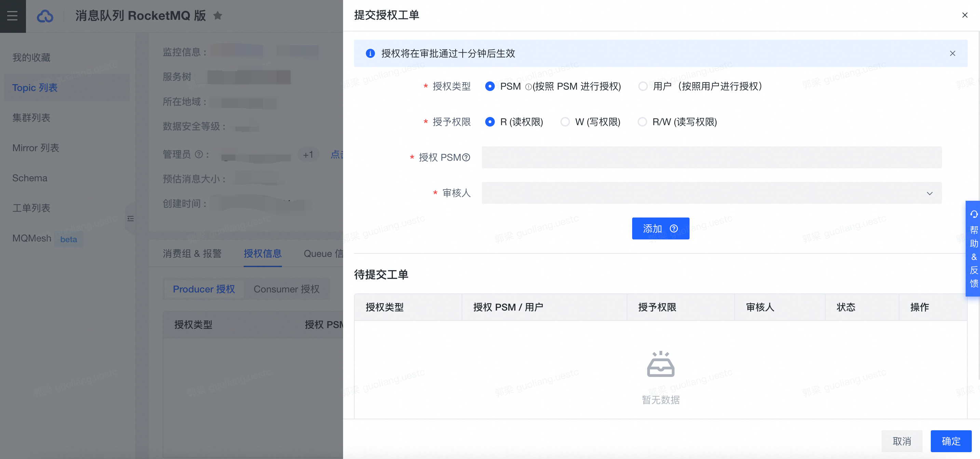Switch to 授权信息 tab
The height and width of the screenshot is (459, 980).
(262, 254)
